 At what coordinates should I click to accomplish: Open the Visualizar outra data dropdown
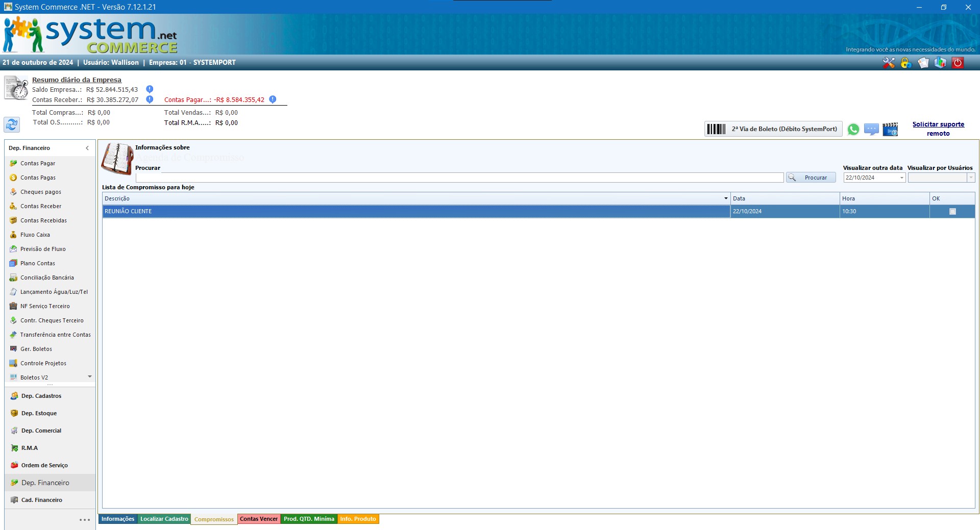[x=901, y=178]
